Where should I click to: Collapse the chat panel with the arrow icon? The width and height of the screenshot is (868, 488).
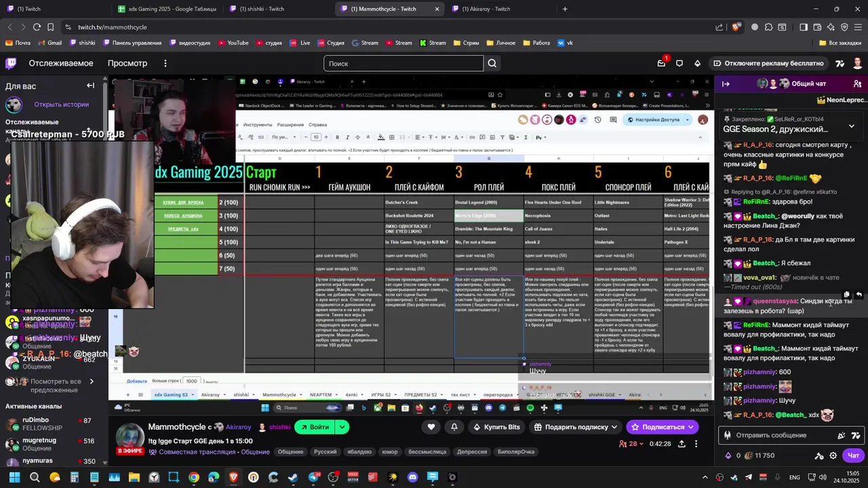click(726, 83)
